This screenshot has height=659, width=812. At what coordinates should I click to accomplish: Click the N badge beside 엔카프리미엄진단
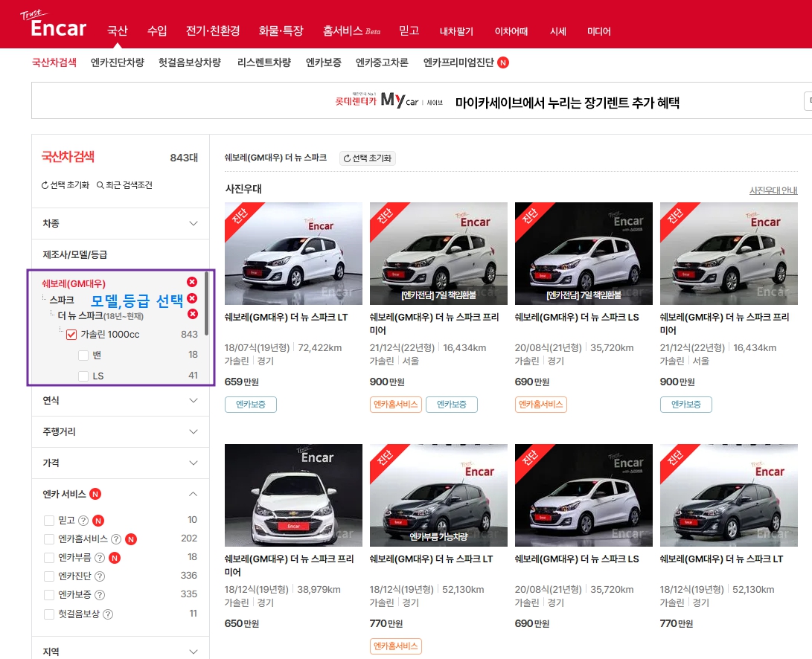503,62
